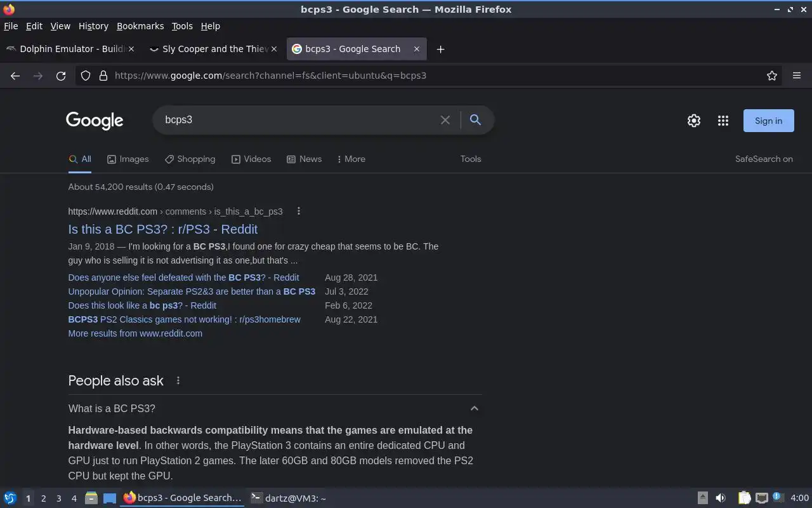Bookmark this page with the star icon
The width and height of the screenshot is (812, 508).
(772, 76)
